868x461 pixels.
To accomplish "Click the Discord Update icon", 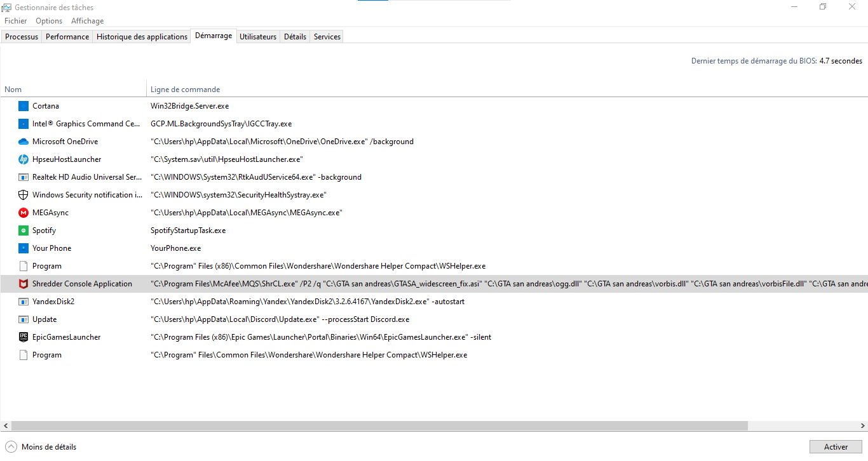I will 24,319.
